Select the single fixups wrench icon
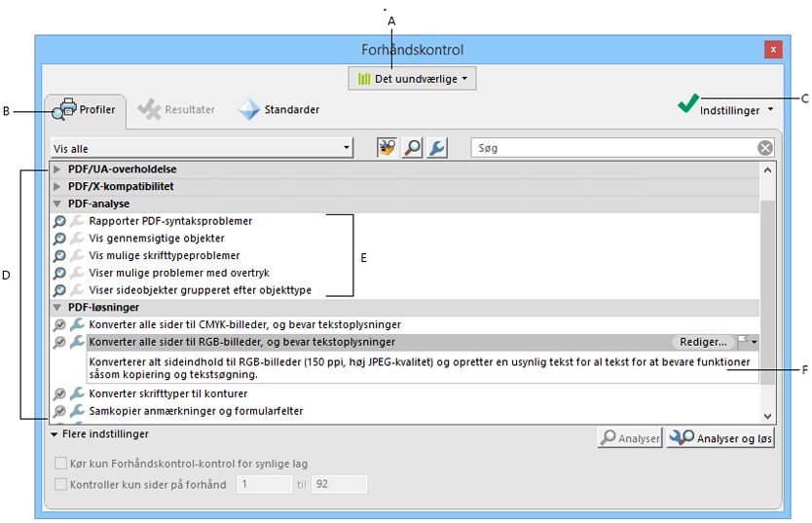Screen dimensions: 812x523 437,148
